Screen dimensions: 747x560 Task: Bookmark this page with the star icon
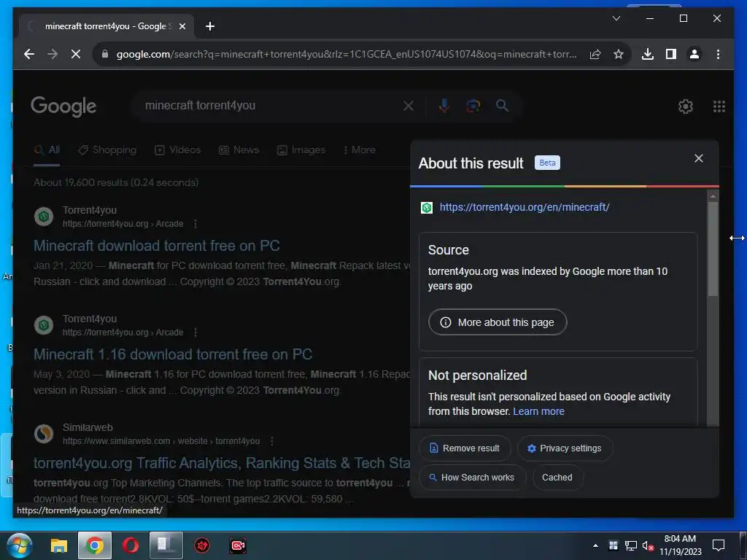click(x=619, y=54)
